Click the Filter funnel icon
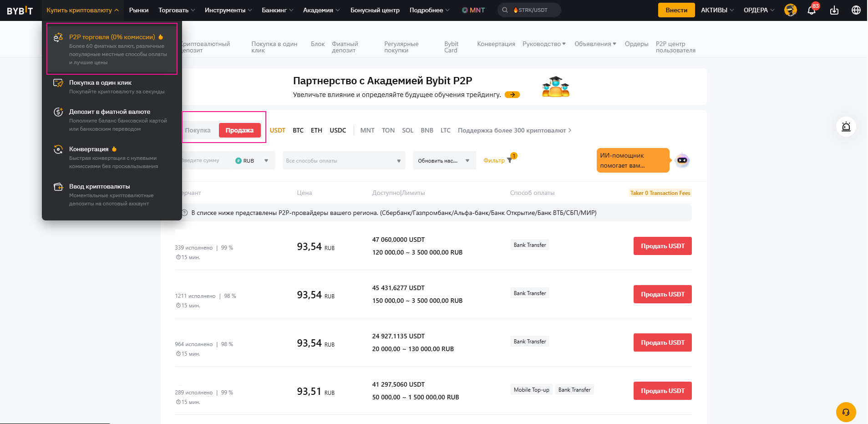The image size is (868, 424). (x=509, y=161)
